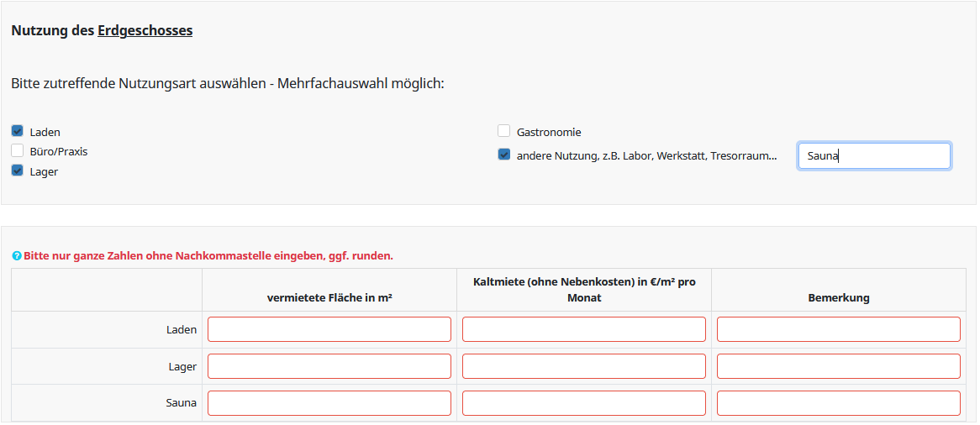
Task: Select Bemerkung field in Lager row
Action: [839, 366]
